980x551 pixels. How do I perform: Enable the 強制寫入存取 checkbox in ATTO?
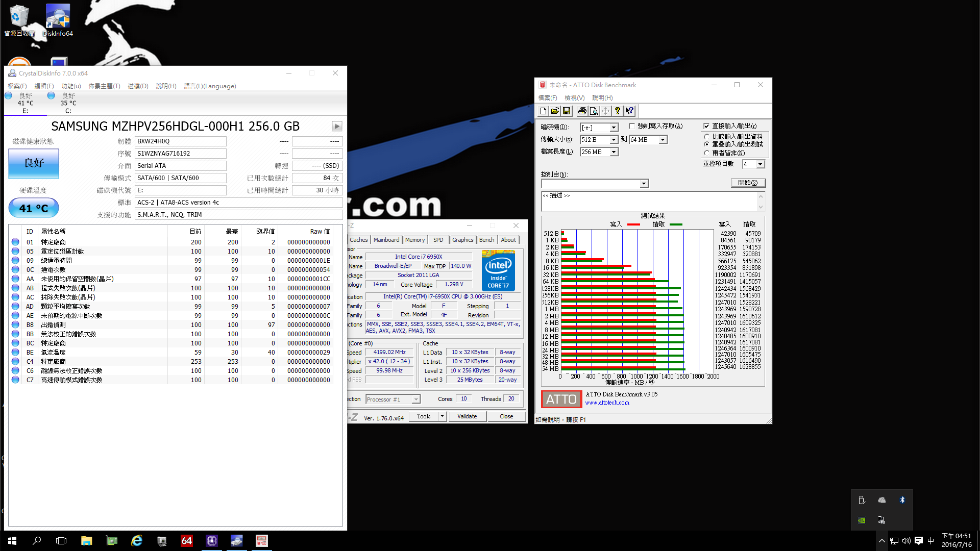tap(632, 126)
